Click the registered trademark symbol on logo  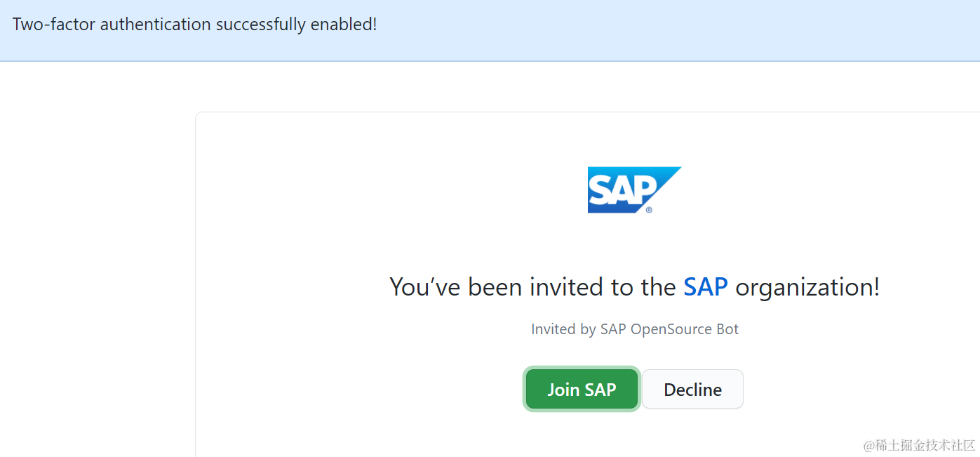point(649,209)
